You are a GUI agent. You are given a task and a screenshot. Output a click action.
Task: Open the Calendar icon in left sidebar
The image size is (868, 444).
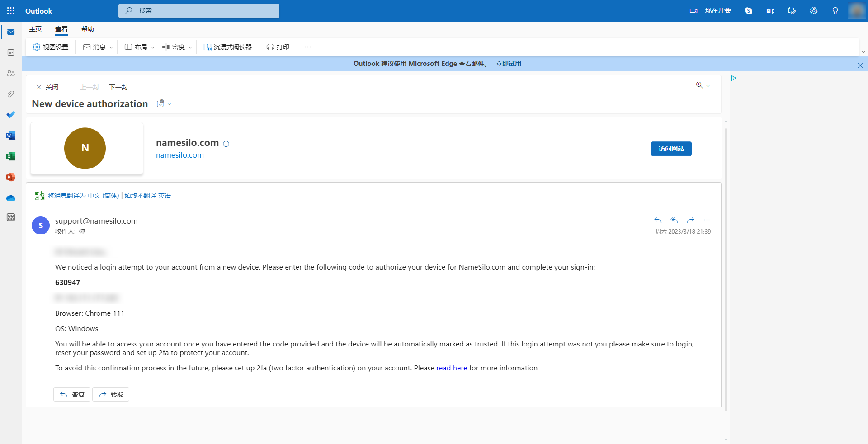11,52
